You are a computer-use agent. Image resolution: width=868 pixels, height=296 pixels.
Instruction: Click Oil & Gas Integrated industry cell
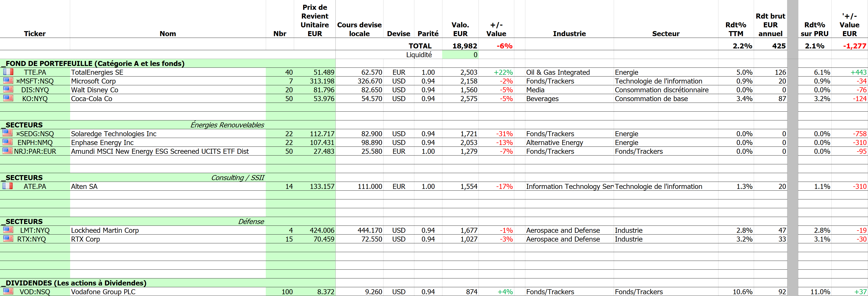click(569, 72)
